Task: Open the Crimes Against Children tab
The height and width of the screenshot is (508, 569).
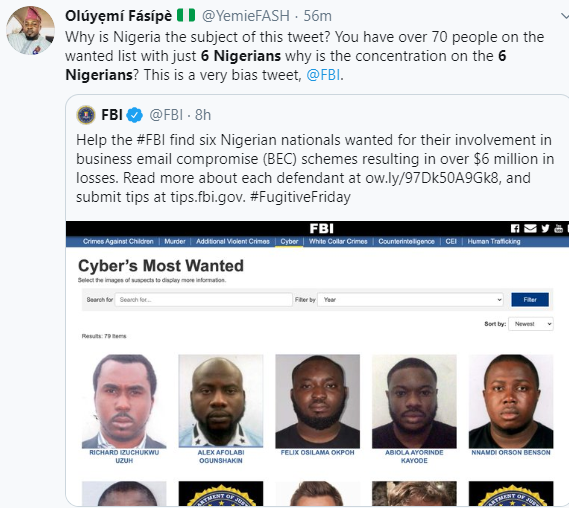Action: tap(118, 241)
